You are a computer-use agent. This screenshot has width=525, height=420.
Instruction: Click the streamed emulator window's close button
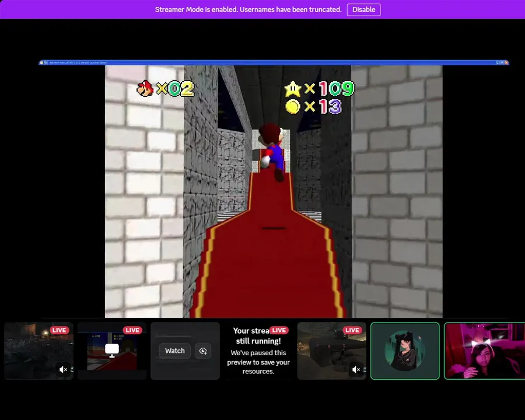[506, 62]
